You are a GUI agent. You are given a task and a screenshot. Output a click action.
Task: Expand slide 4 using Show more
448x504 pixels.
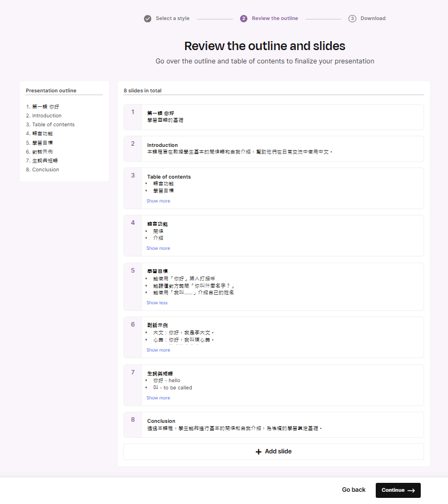(158, 248)
